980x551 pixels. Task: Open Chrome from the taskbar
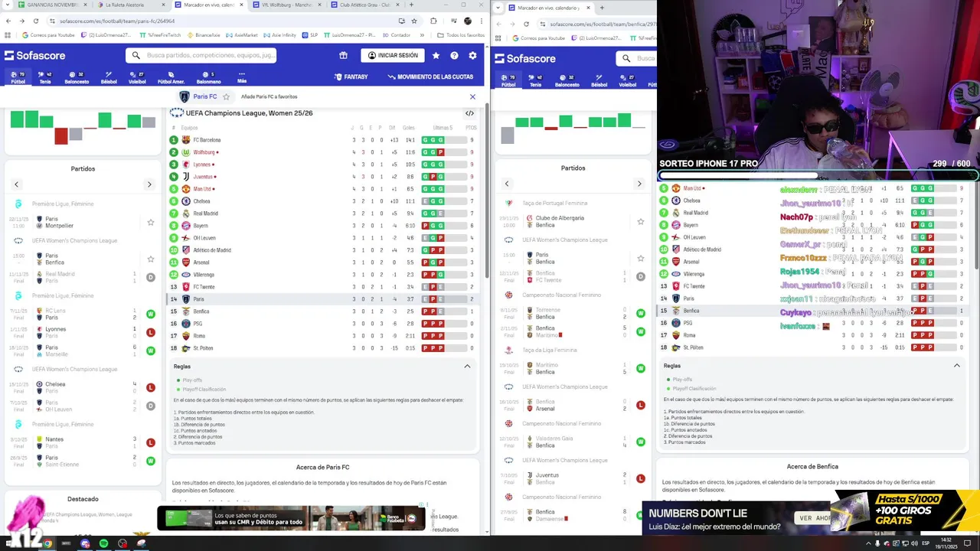[x=47, y=543]
